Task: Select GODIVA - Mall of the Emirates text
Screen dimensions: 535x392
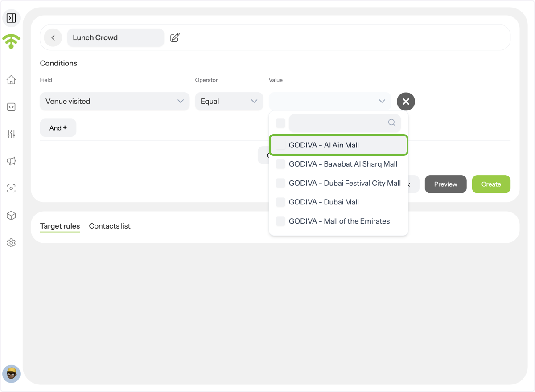Action: tap(339, 221)
